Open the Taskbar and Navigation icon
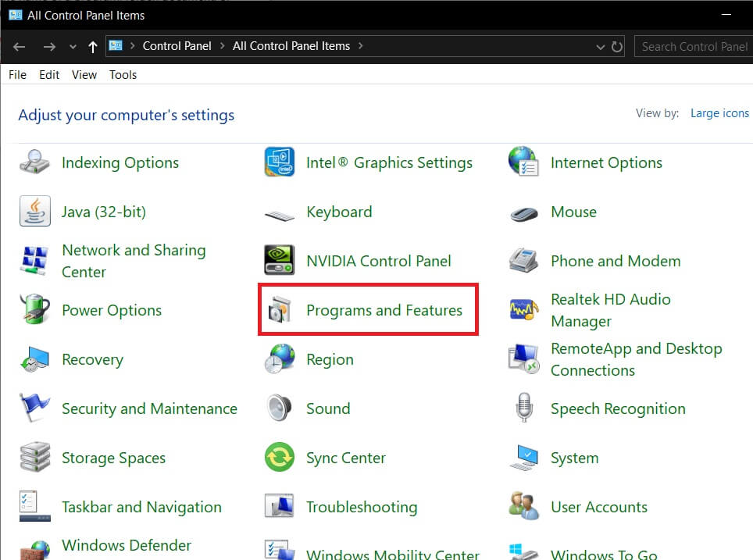753x560 pixels. point(34,506)
